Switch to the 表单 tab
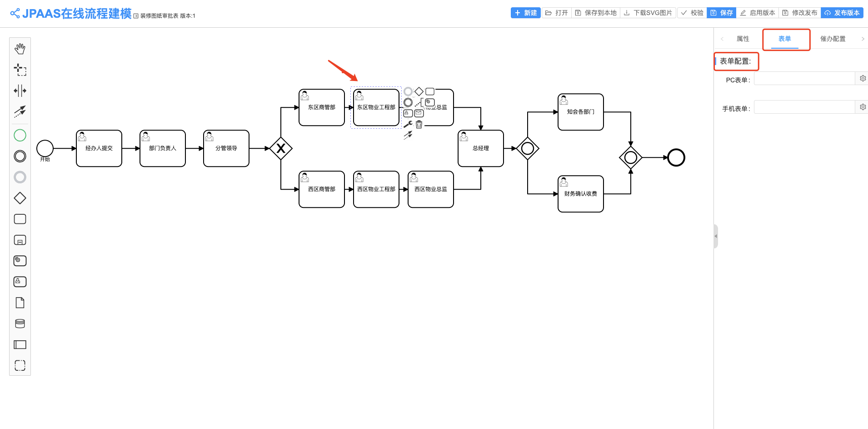The width and height of the screenshot is (868, 429). pyautogui.click(x=784, y=39)
